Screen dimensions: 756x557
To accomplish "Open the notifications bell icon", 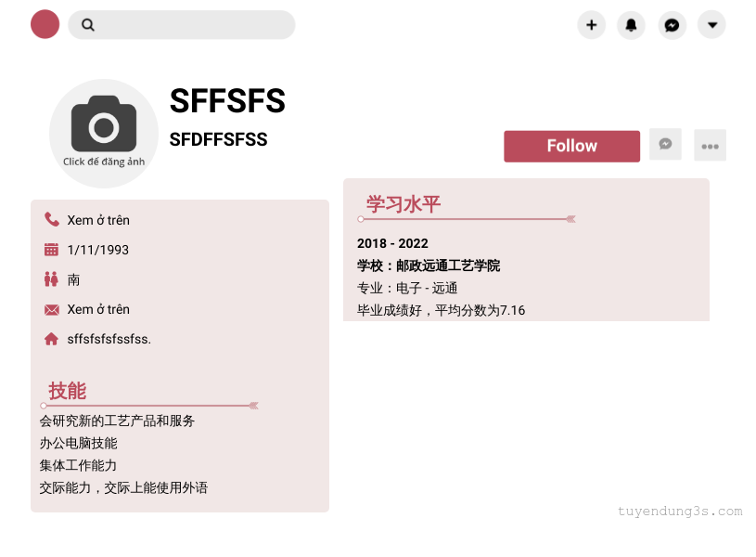I will pos(632,25).
